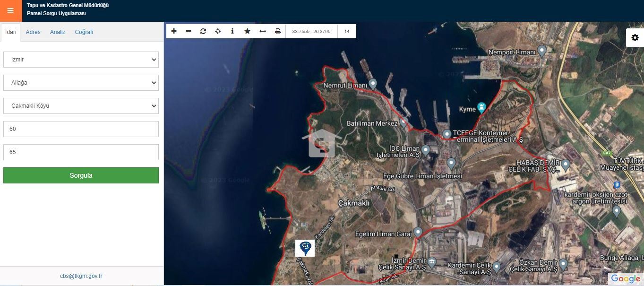This screenshot has width=644, height=286.
Task: Zoom in with the plus tool
Action: click(174, 31)
